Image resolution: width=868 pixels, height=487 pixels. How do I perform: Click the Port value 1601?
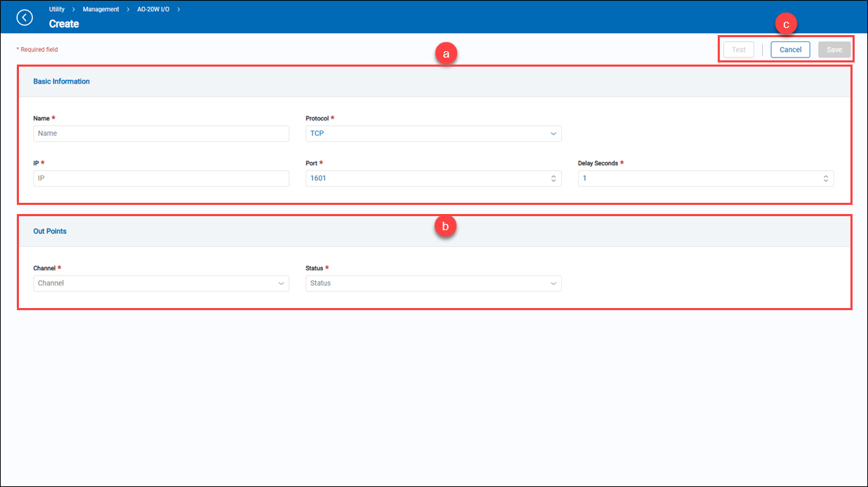point(319,178)
